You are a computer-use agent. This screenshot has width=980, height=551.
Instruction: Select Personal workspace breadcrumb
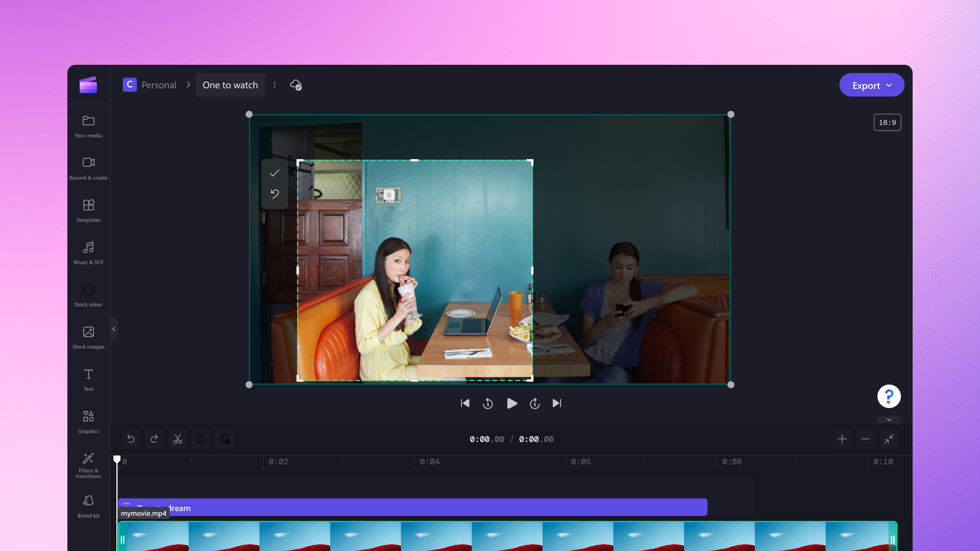(158, 85)
